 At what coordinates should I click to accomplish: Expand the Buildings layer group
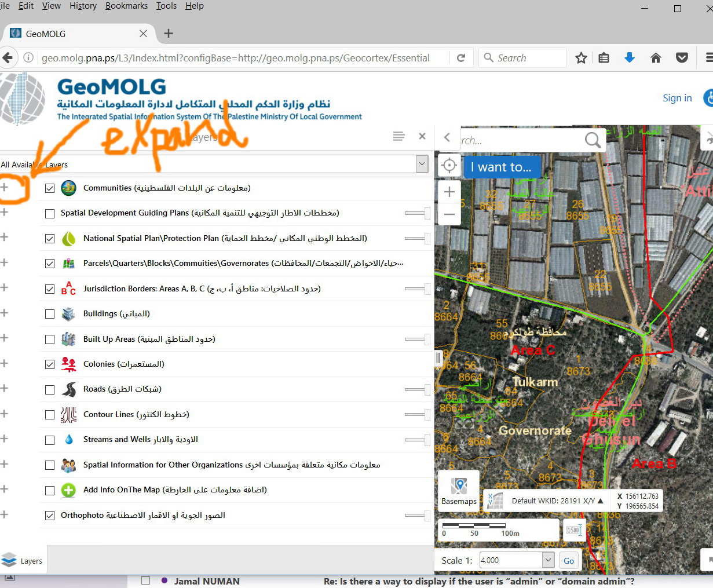pyautogui.click(x=4, y=313)
